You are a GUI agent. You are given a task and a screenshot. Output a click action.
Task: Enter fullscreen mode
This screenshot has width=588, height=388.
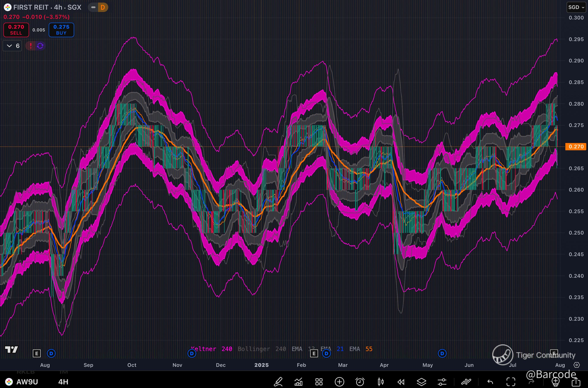click(511, 382)
